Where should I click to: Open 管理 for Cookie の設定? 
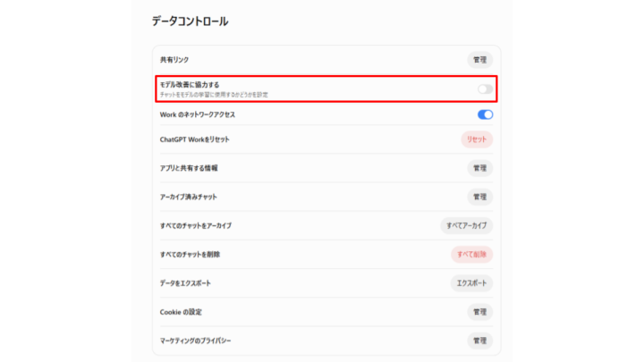pos(479,312)
